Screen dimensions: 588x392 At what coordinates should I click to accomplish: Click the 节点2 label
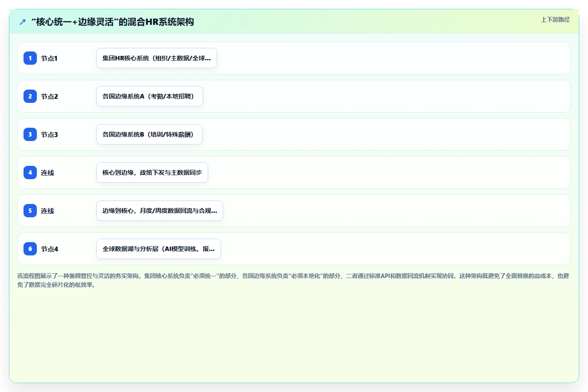click(x=50, y=96)
